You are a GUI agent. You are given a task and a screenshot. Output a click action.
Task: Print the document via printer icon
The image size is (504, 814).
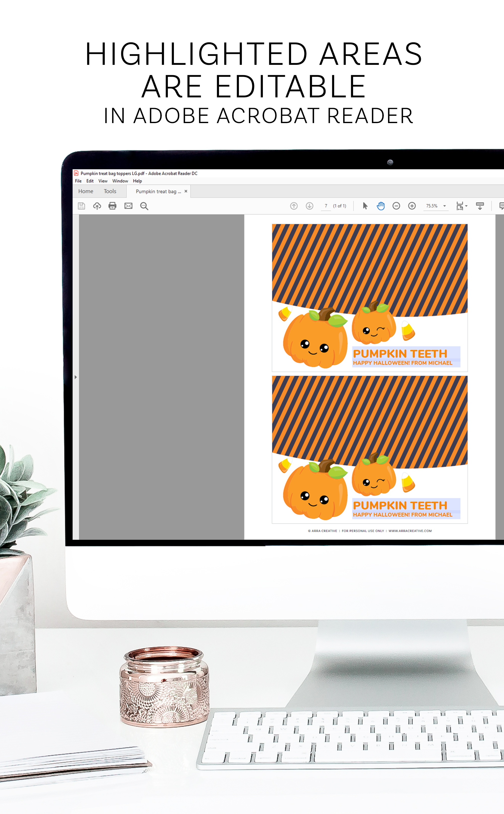[113, 206]
